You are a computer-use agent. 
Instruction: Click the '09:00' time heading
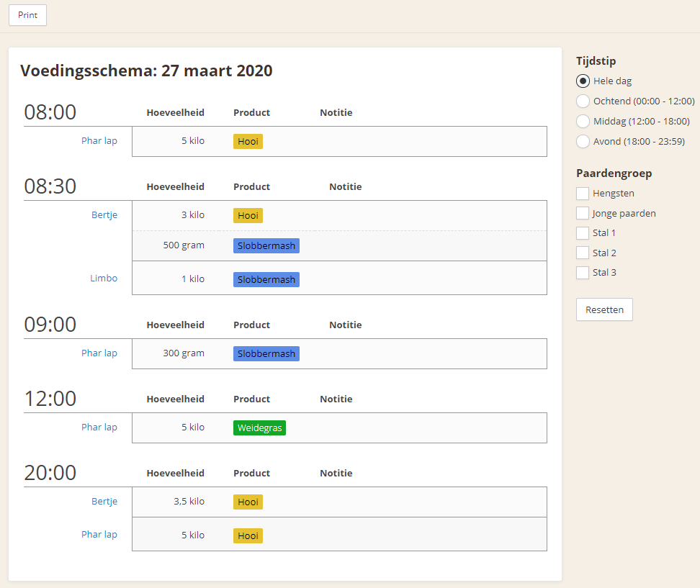click(x=50, y=325)
